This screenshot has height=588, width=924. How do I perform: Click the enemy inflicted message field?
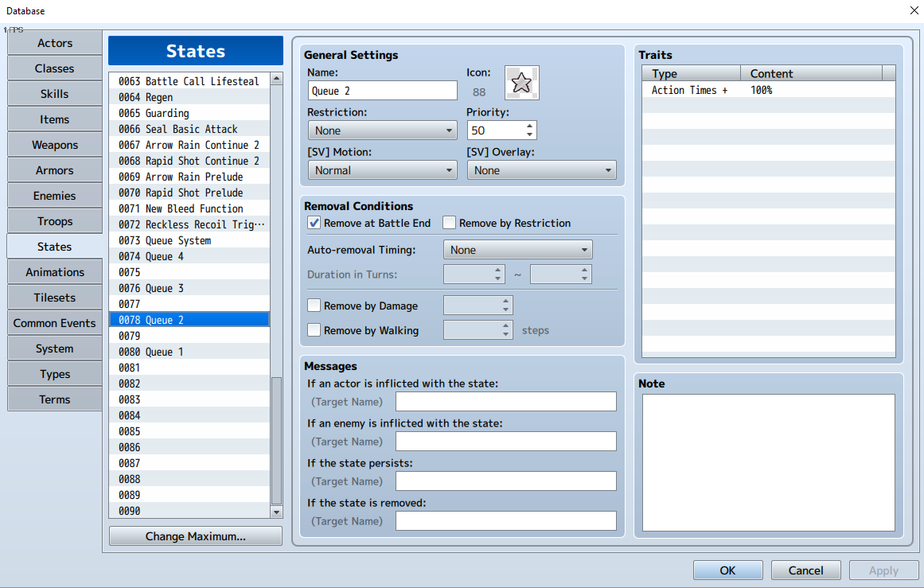click(x=506, y=442)
